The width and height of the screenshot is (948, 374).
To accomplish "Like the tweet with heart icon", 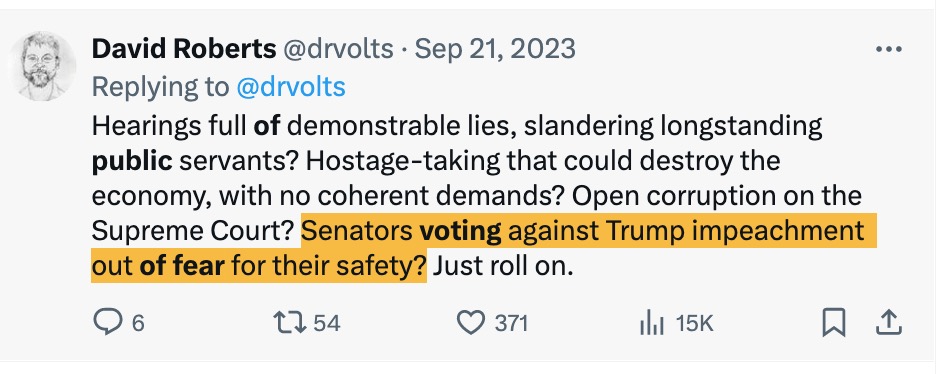I will pyautogui.click(x=470, y=323).
